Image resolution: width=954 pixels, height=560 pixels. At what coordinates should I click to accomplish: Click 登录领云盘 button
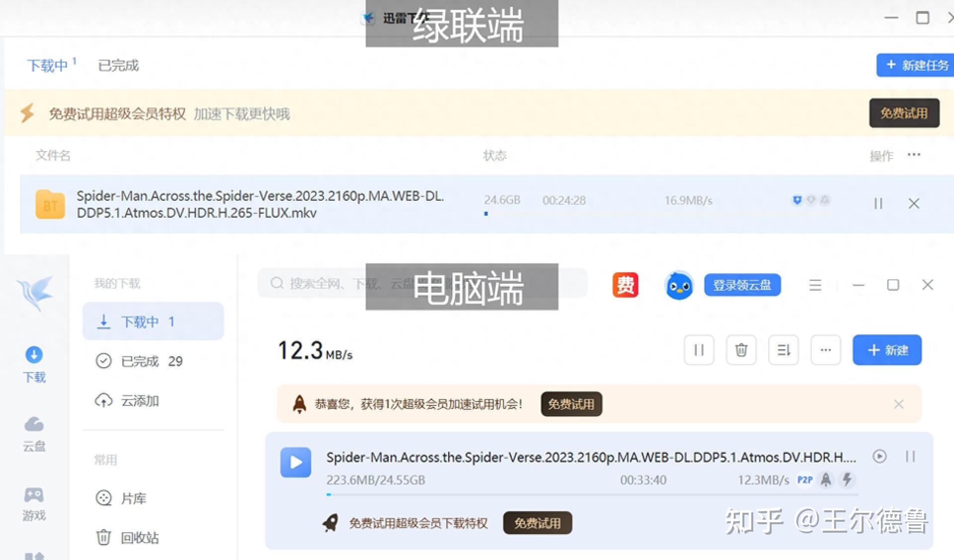pyautogui.click(x=742, y=285)
